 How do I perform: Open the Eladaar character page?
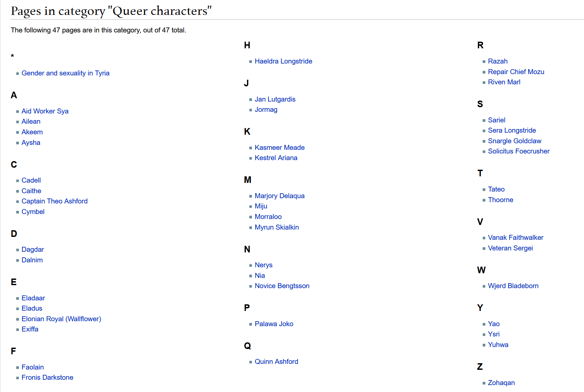(x=33, y=298)
